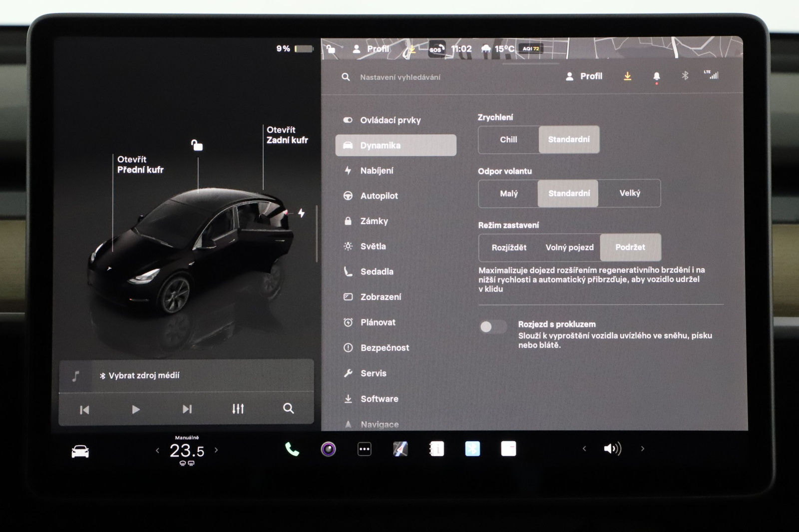The width and height of the screenshot is (799, 532).
Task: Decrease cabin temperature with left arrow
Action: 157,451
